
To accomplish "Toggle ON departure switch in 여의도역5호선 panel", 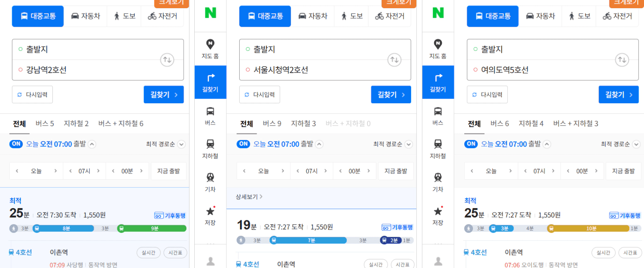I will coord(471,144).
